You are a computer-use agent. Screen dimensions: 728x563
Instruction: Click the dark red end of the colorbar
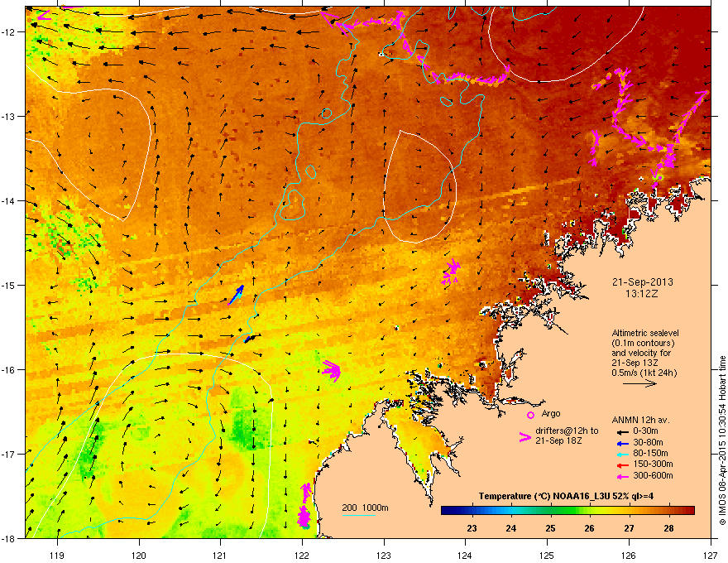691,511
